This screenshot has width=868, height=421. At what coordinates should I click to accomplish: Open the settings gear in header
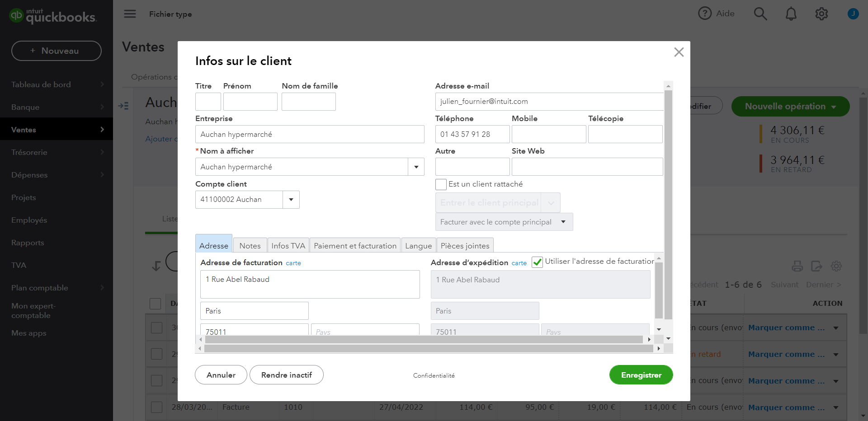[x=821, y=14]
